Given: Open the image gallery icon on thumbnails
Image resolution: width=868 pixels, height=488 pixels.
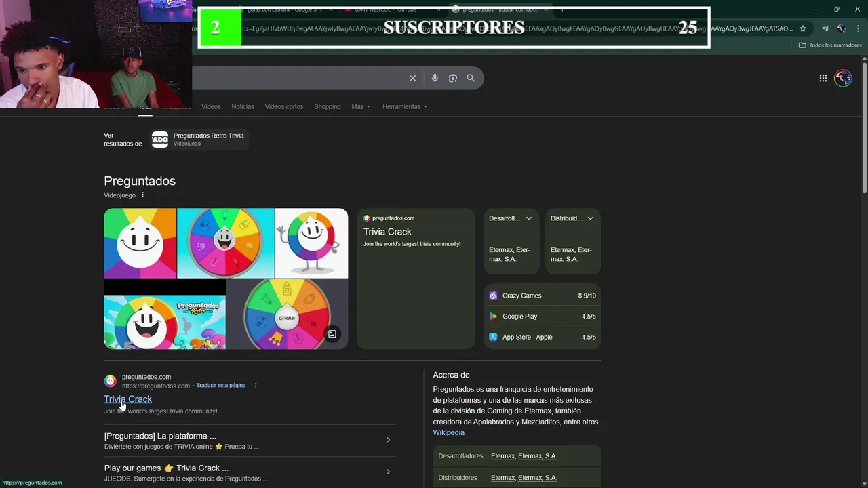Looking at the screenshot, I should point(332,333).
